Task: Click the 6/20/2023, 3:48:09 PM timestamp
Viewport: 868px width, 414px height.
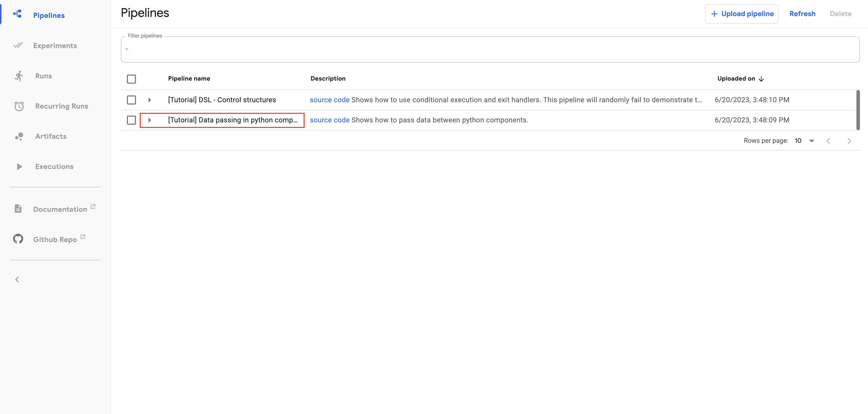Action: 752,120
